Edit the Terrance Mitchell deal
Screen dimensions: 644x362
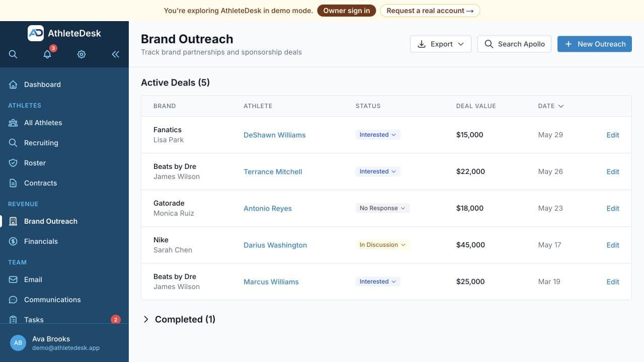tap(613, 171)
